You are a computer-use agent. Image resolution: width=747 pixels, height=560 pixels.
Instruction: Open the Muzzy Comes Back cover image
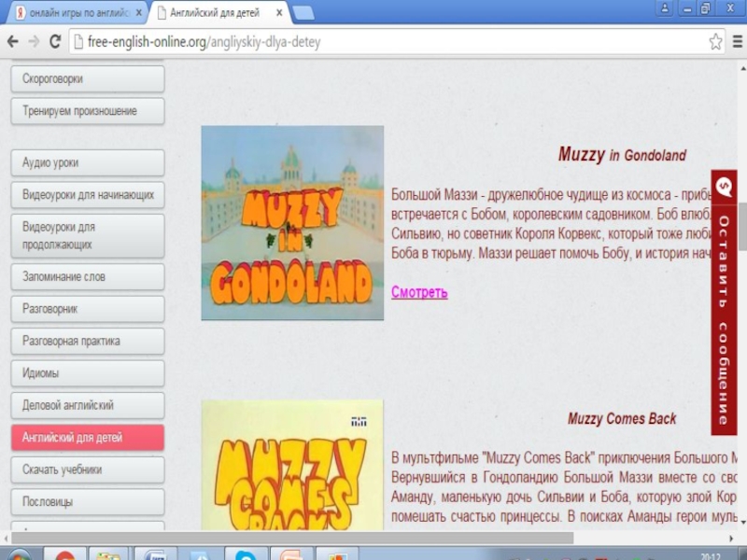[292, 465]
